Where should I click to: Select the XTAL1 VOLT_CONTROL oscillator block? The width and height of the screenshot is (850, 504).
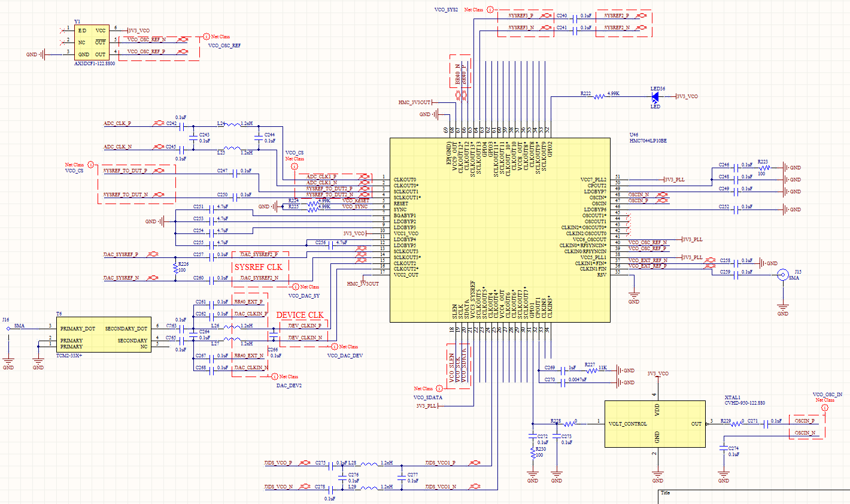pos(654,424)
